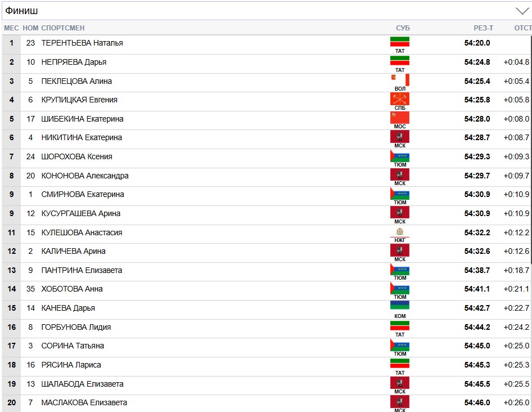Click the dropdown chevron arrow at top right
The height and width of the screenshot is (412, 532).
[522, 11]
